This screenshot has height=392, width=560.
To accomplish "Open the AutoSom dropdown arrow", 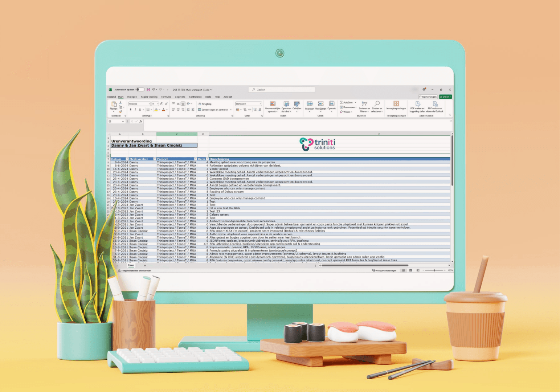I will click(x=355, y=102).
